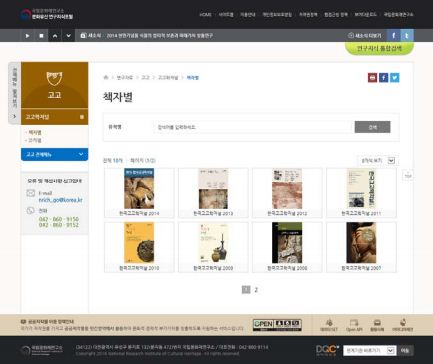Click the search keyword input field
433x364 pixels.
(253, 127)
